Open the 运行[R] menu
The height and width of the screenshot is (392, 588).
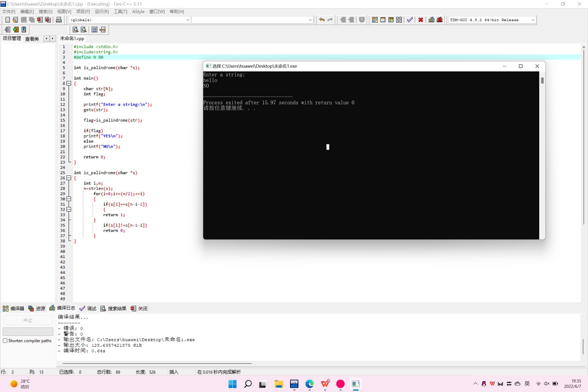coord(101,11)
